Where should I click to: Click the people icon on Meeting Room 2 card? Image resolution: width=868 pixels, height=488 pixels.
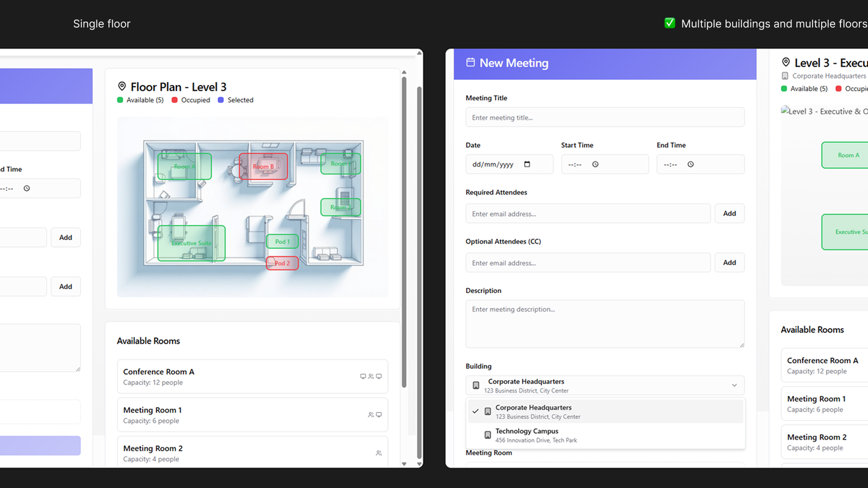(379, 453)
